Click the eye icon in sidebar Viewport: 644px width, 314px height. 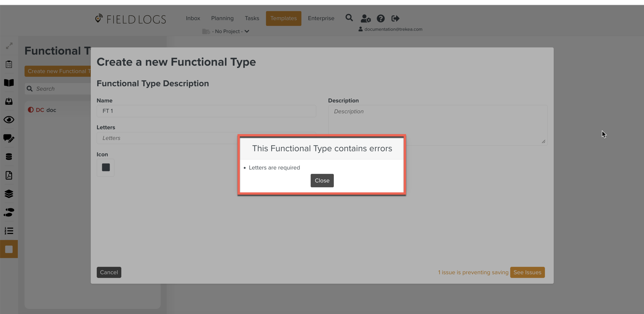(9, 120)
